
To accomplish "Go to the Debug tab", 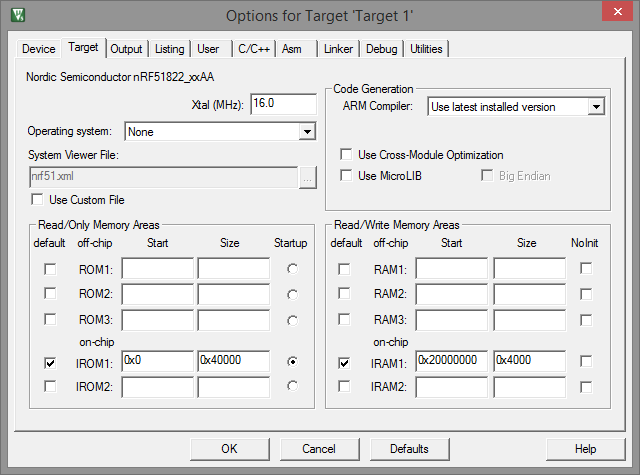I will [x=381, y=48].
